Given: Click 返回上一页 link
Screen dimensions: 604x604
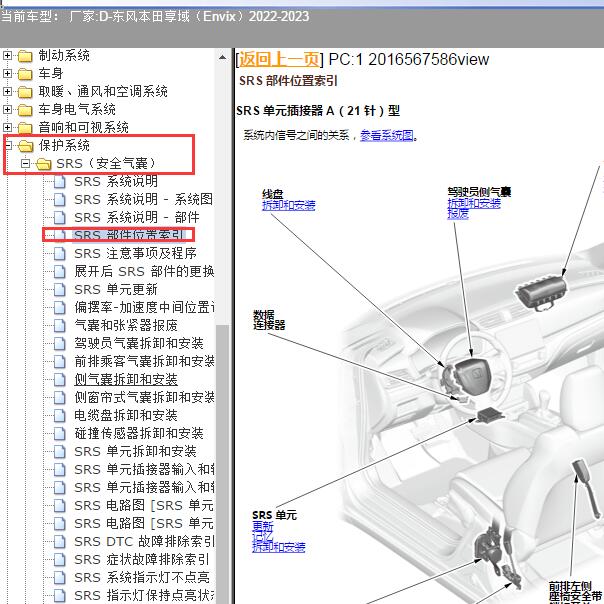Looking at the screenshot, I should point(280,59).
